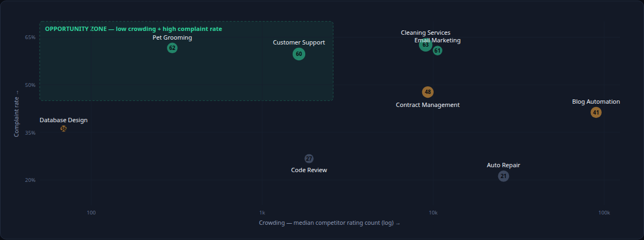Click the 65% y-axis tick label
The image size is (644, 240).
[30, 37]
